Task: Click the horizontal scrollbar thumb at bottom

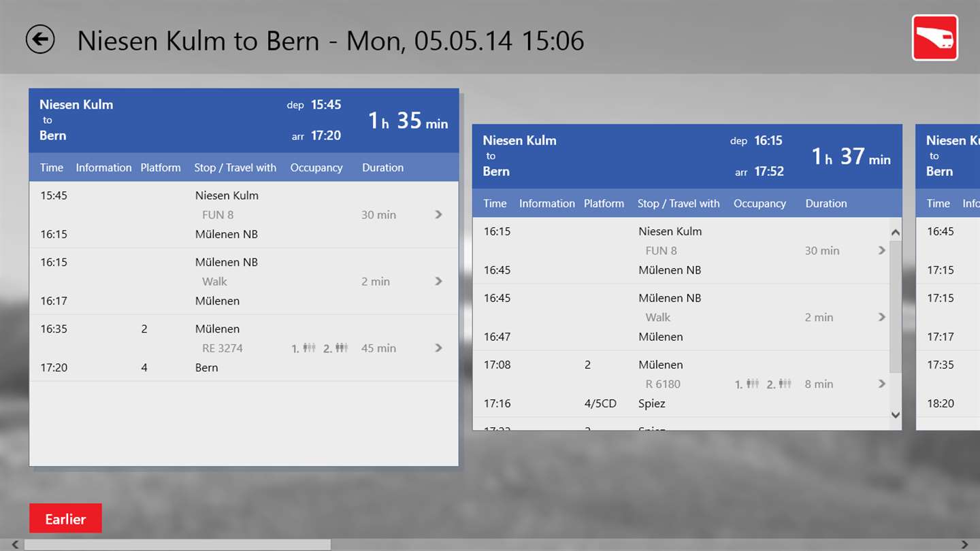Action: tap(177, 545)
